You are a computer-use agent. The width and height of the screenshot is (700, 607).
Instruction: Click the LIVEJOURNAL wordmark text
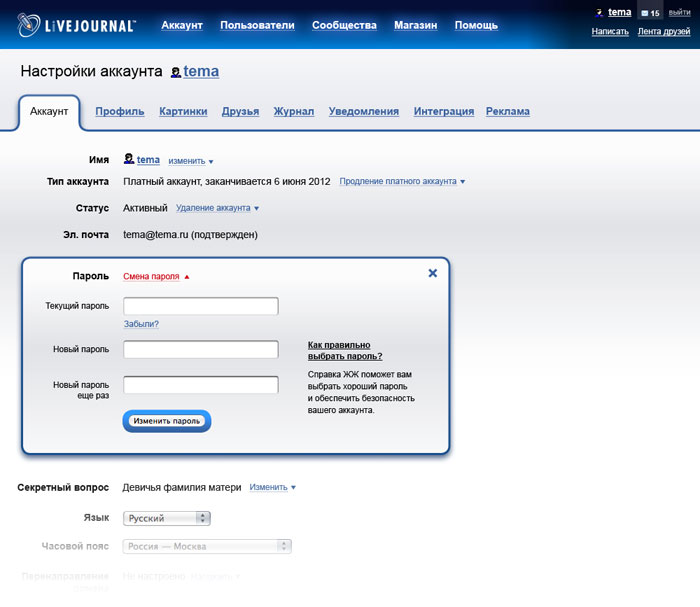point(90,26)
